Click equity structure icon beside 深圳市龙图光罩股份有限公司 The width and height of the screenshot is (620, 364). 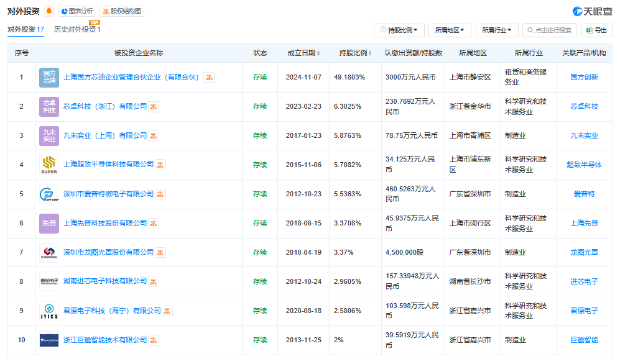160,253
